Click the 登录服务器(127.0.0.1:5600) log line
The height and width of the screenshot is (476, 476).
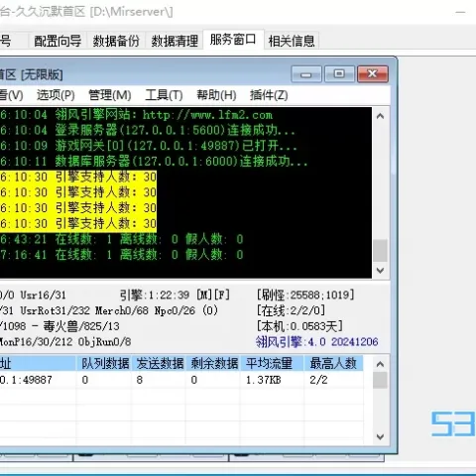pos(148,130)
